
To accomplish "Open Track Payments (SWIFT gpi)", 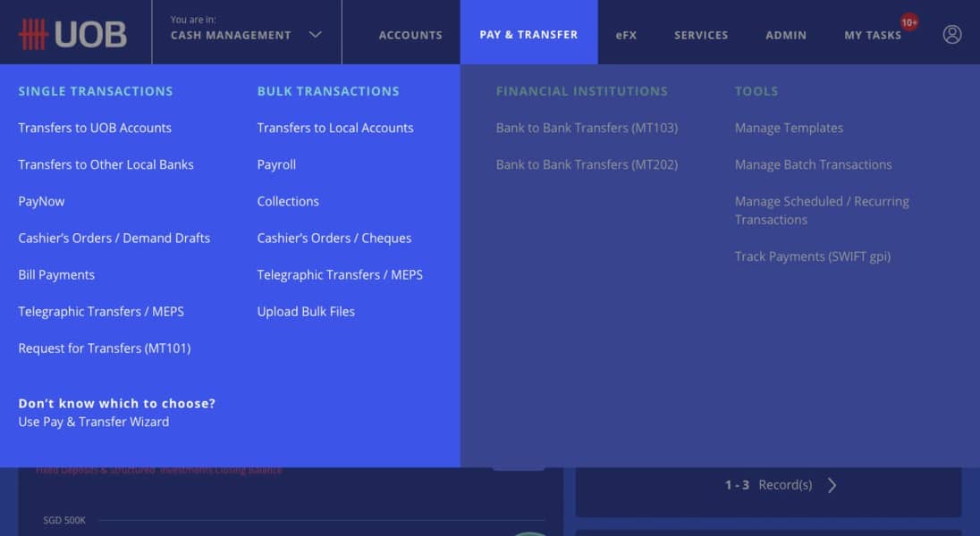I will 813,256.
